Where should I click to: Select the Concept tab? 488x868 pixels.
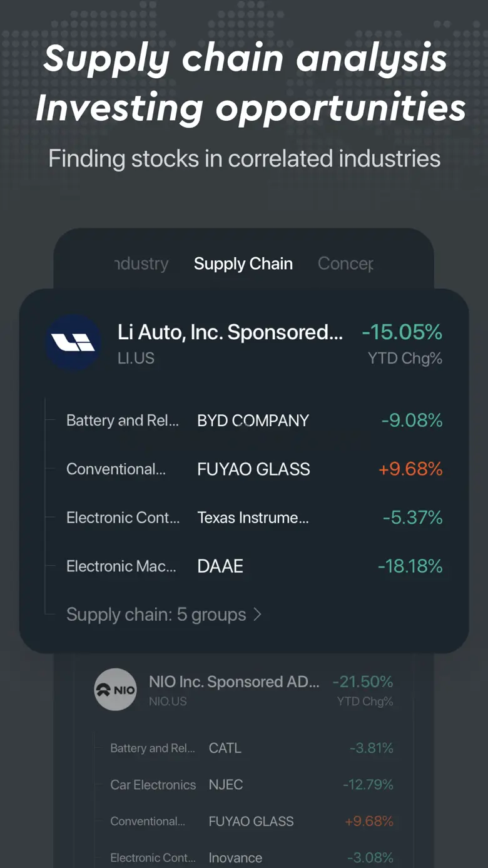[345, 263]
